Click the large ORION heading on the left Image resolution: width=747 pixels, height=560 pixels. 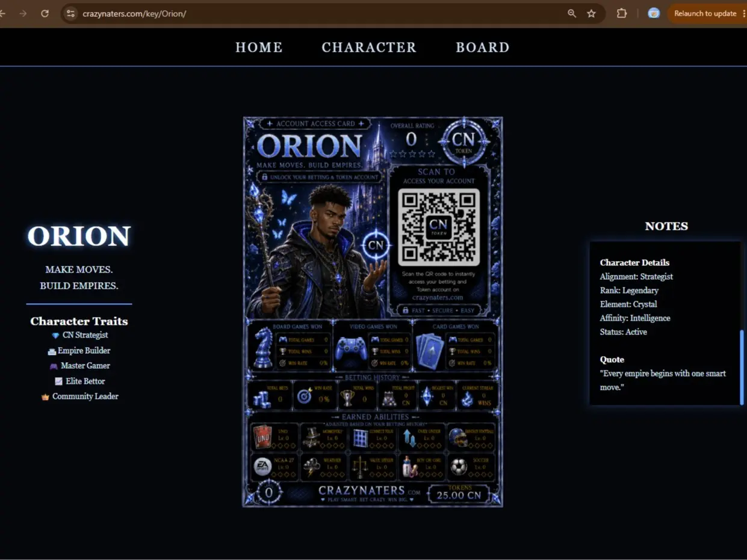79,236
